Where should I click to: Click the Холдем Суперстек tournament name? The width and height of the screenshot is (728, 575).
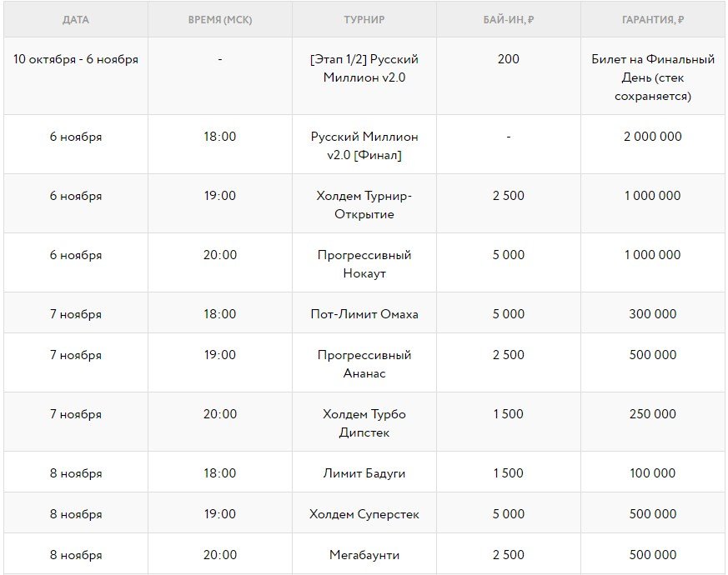(364, 514)
